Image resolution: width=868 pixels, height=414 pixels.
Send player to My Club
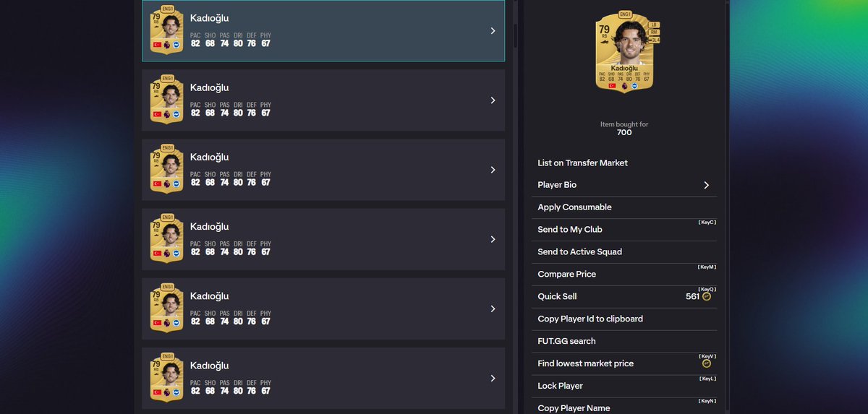pos(624,230)
